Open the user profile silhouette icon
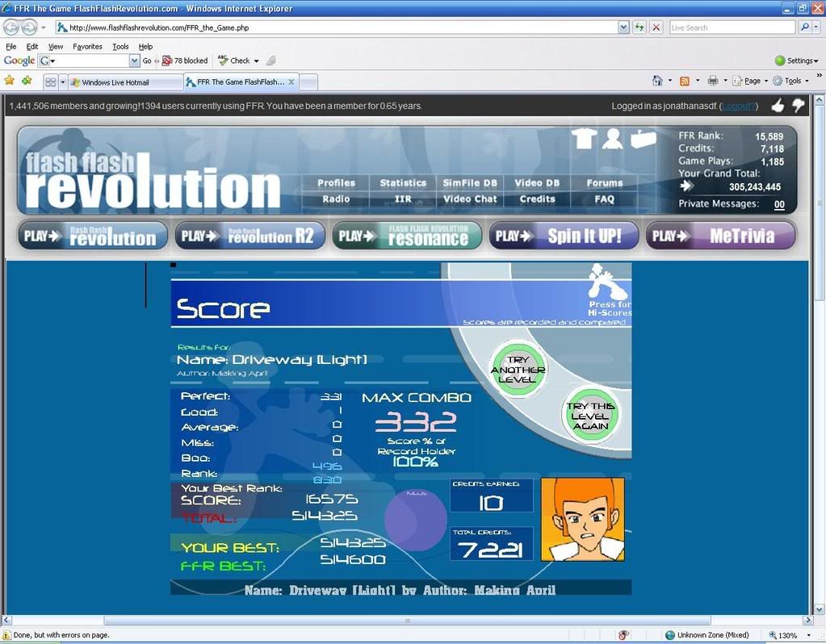 (613, 139)
